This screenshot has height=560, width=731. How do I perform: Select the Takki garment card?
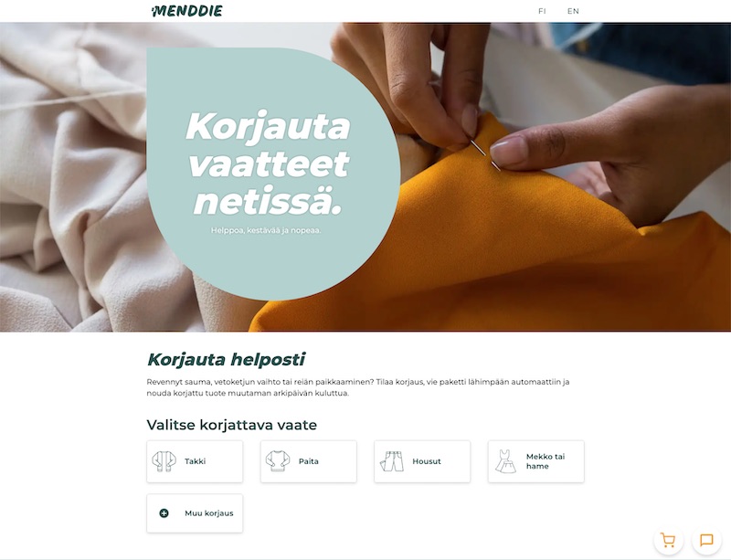click(x=195, y=461)
